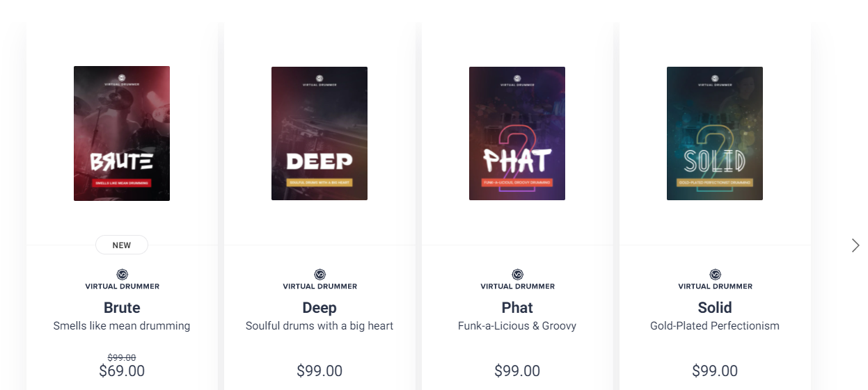
Task: Select the Solid product title
Action: coord(715,307)
